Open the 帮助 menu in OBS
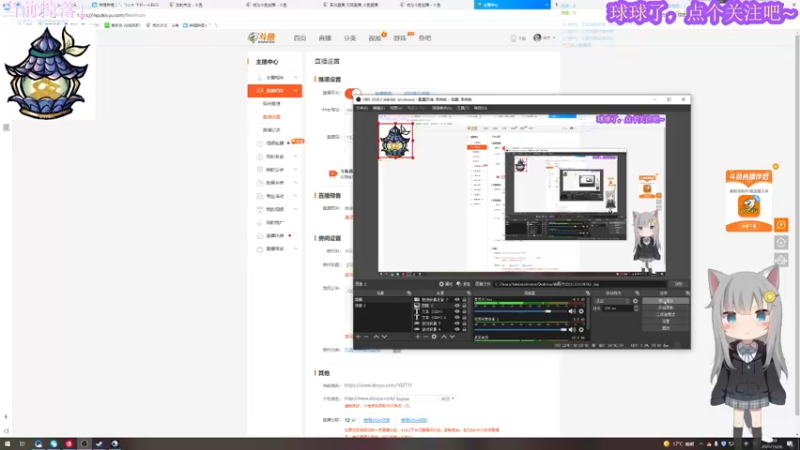This screenshot has width=800, height=450. pyautogui.click(x=480, y=108)
